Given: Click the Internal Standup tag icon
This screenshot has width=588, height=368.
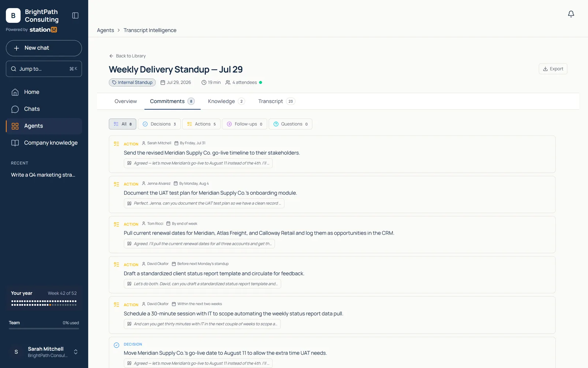Looking at the screenshot, I should (x=114, y=82).
